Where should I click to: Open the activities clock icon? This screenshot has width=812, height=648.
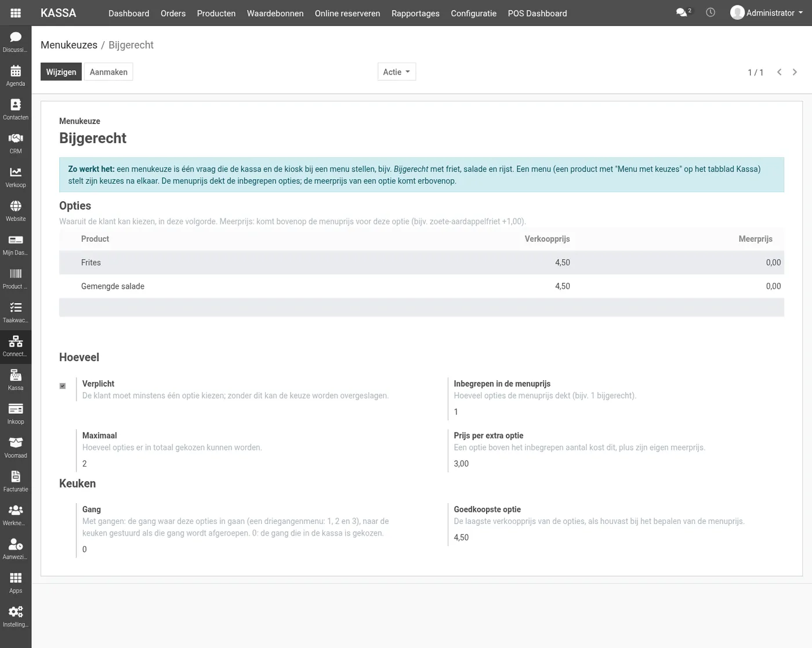(x=710, y=12)
